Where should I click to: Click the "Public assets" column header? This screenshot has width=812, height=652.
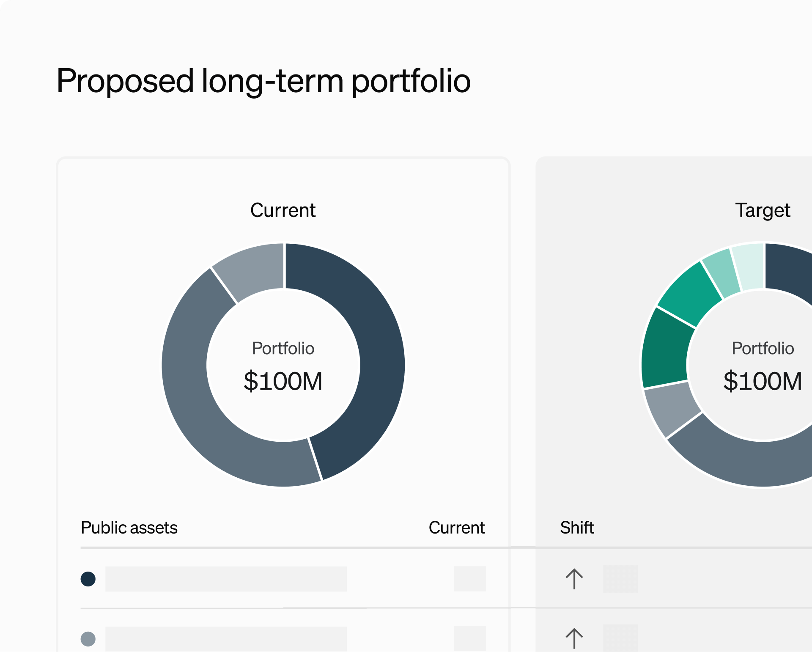pyautogui.click(x=129, y=528)
